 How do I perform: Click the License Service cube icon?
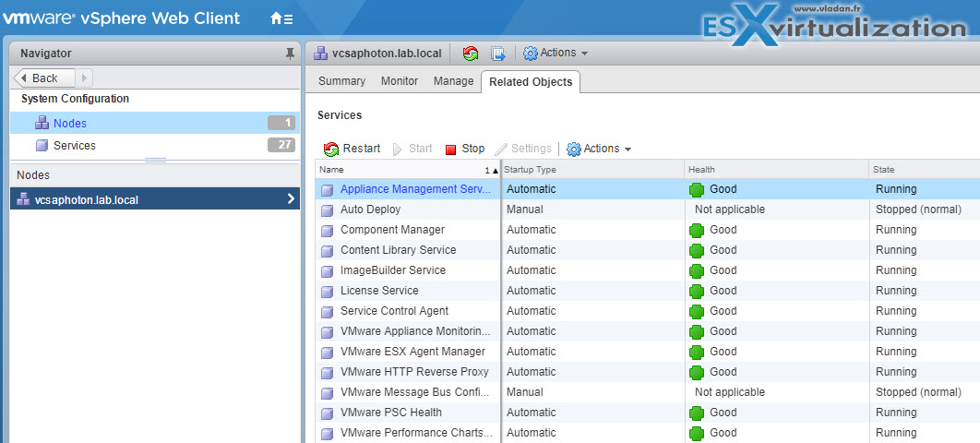click(327, 292)
